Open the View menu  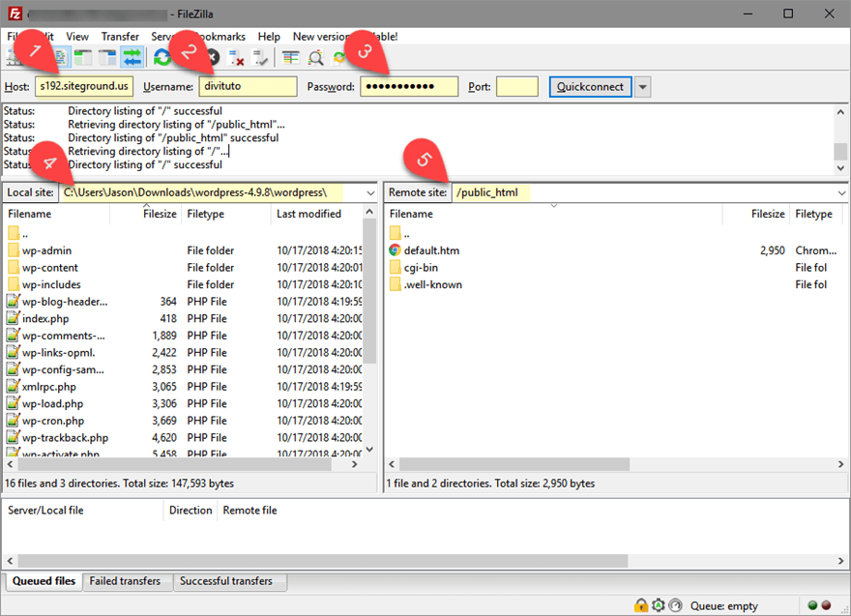click(77, 37)
